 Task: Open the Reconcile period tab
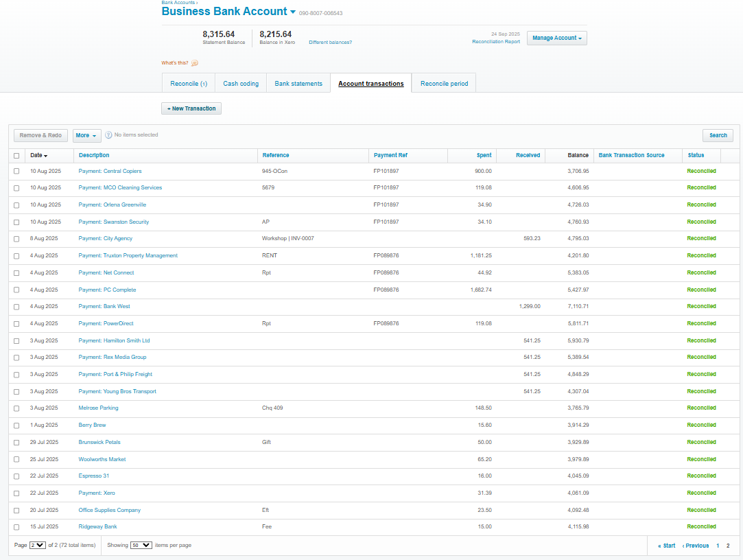click(x=444, y=84)
